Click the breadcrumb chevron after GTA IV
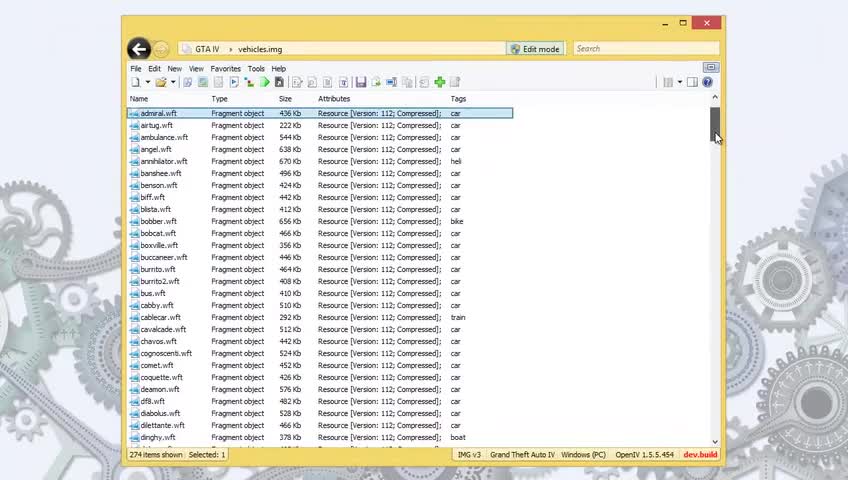848x480 pixels. (230, 49)
